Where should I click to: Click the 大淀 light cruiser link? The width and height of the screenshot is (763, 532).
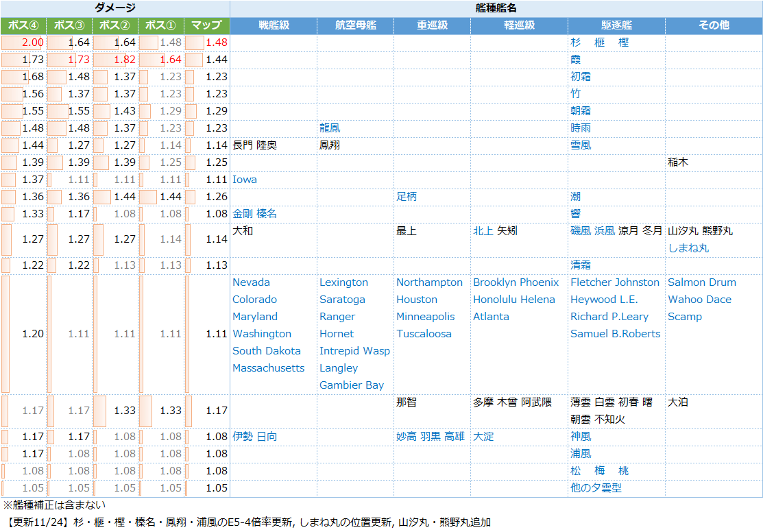[x=483, y=437]
